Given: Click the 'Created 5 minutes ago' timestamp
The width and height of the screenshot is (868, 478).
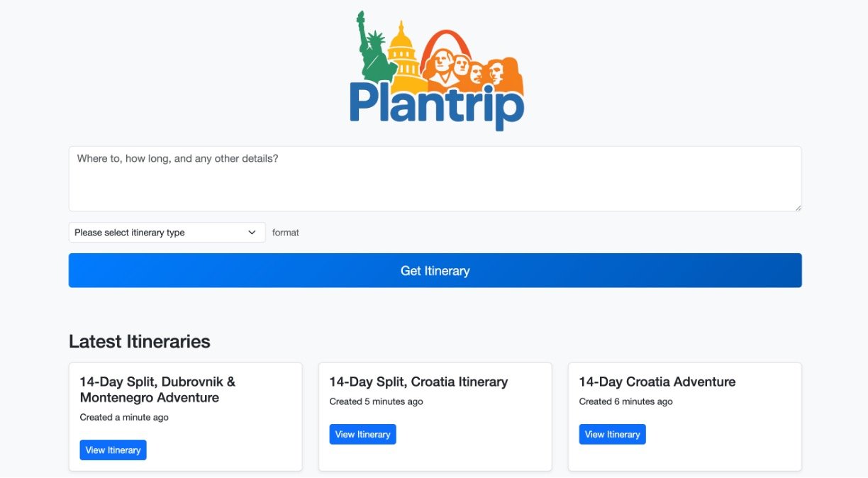Looking at the screenshot, I should (x=377, y=401).
